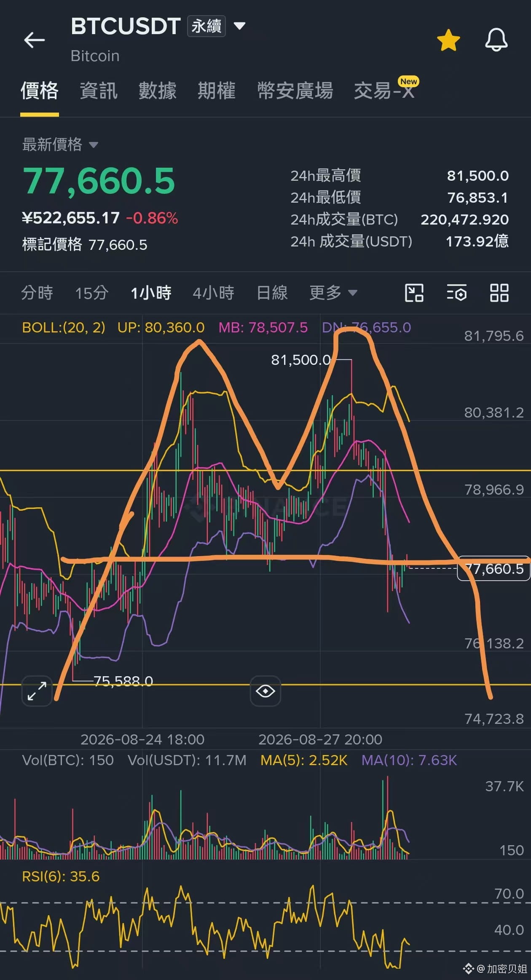Expand the 更多 timeframe dropdown

pos(333,292)
